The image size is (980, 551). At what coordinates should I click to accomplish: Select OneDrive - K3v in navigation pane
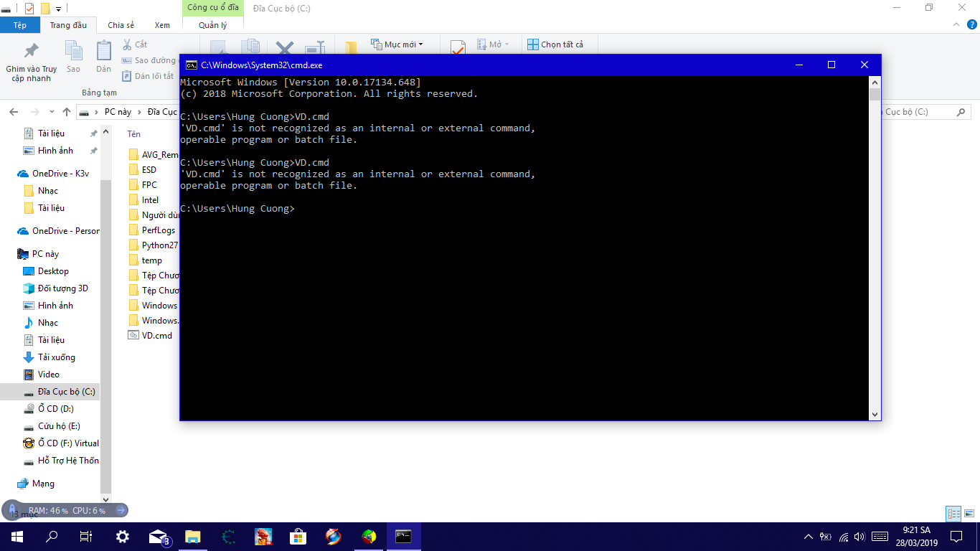[60, 174]
